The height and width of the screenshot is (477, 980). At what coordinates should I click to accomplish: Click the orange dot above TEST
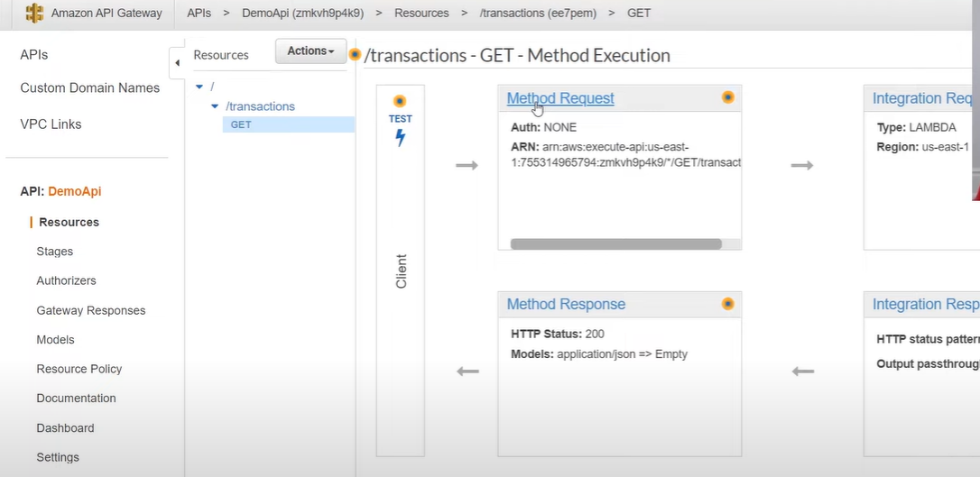tap(400, 101)
